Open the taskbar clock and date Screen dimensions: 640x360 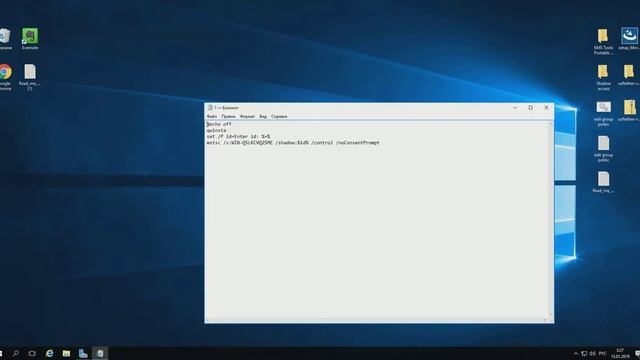[620, 353]
